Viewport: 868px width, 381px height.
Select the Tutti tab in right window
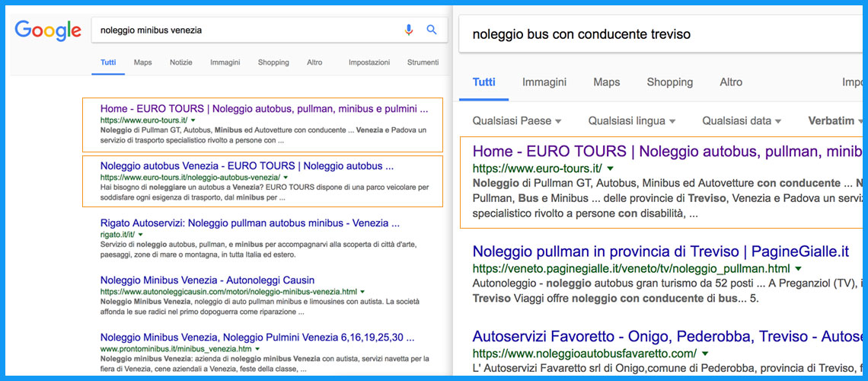[483, 82]
